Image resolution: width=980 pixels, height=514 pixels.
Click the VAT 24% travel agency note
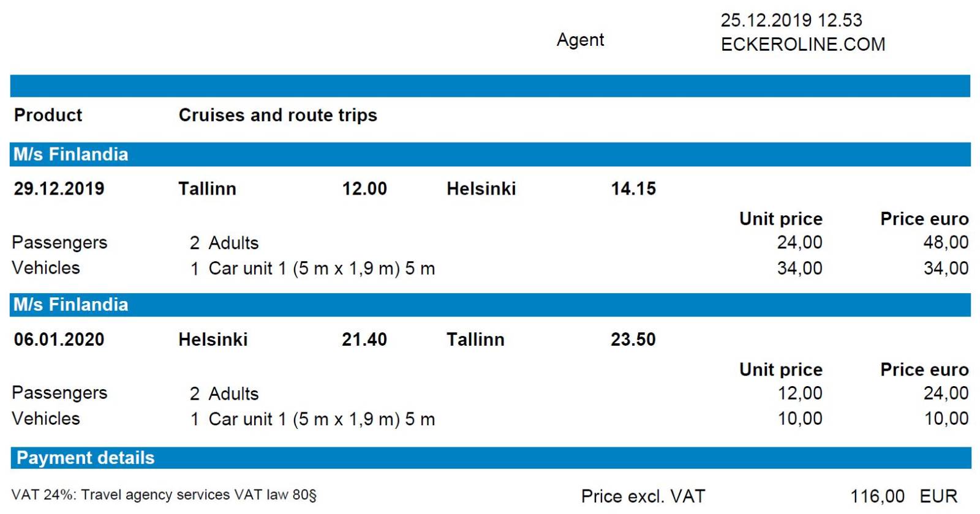tap(164, 494)
